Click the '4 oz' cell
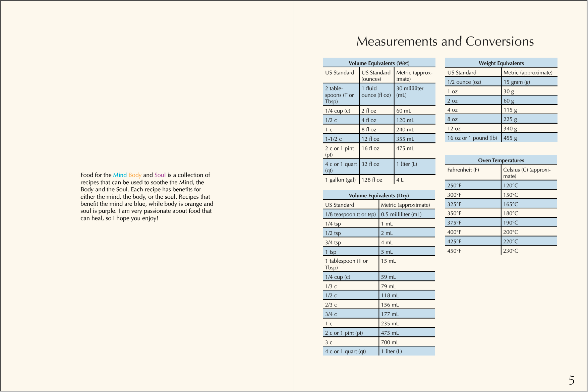 473,110
